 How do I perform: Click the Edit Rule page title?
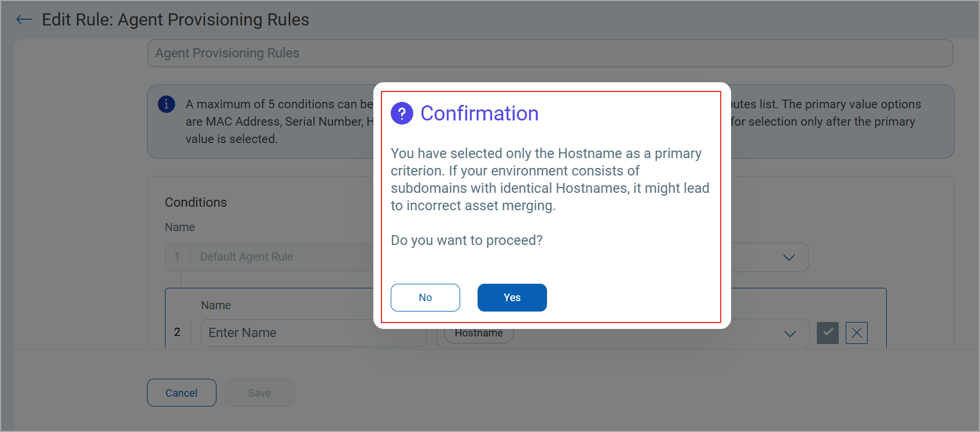[175, 20]
